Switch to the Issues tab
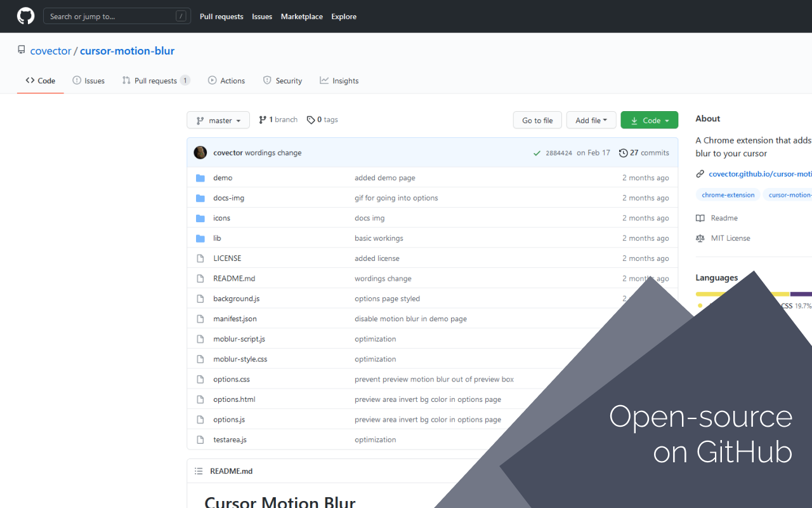 coord(88,81)
